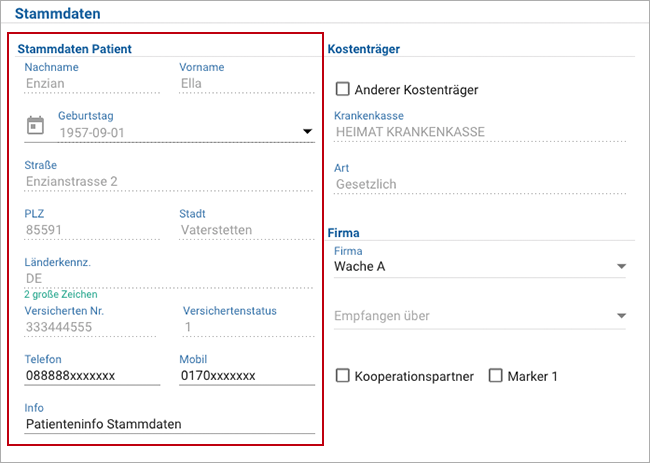Select the Versichertenstatus field
650x463 pixels.
tap(249, 327)
